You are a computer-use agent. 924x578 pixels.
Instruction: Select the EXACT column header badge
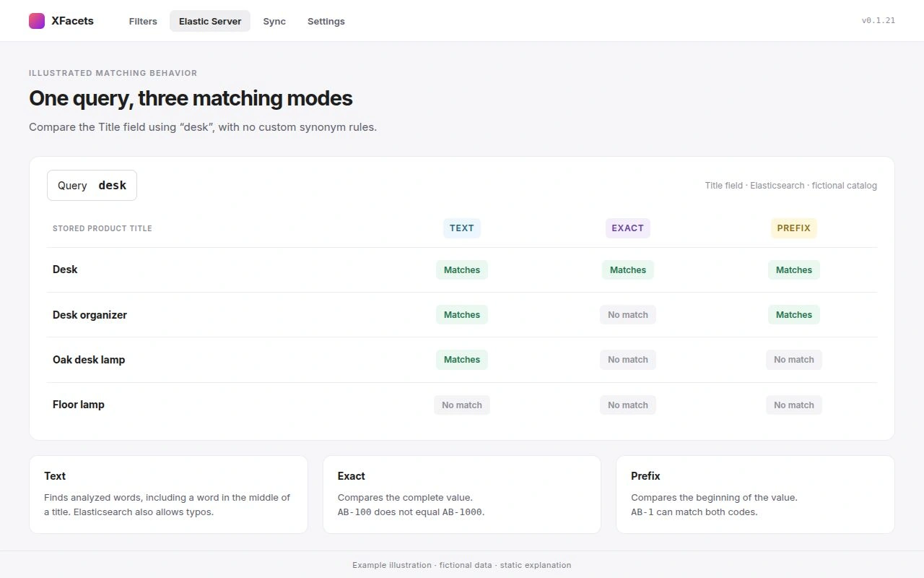pyautogui.click(x=628, y=228)
